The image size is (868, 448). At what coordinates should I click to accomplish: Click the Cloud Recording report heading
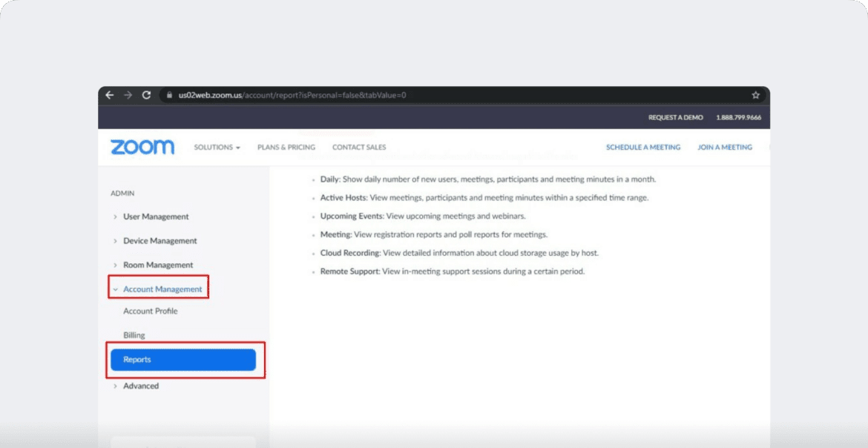tap(351, 253)
